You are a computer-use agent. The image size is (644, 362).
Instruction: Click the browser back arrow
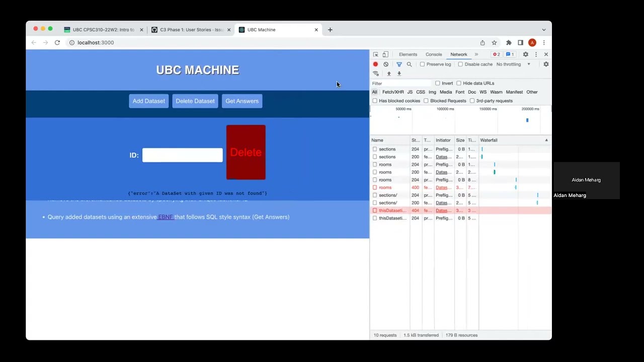point(34,43)
